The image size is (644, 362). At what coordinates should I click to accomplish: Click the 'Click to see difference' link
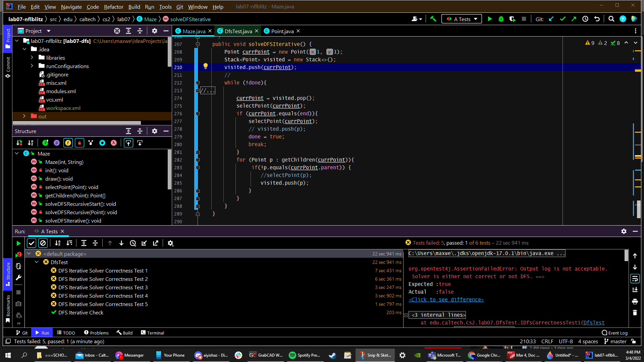(446, 300)
